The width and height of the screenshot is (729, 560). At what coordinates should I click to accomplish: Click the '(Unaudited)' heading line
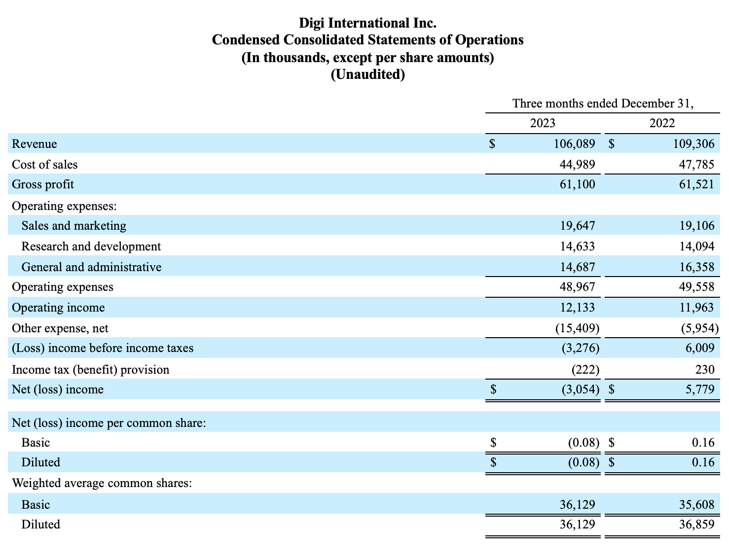tap(367, 75)
